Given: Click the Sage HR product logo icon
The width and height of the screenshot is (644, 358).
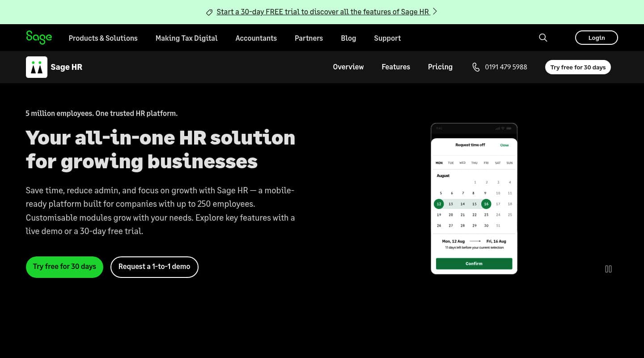Looking at the screenshot, I should pos(37,67).
